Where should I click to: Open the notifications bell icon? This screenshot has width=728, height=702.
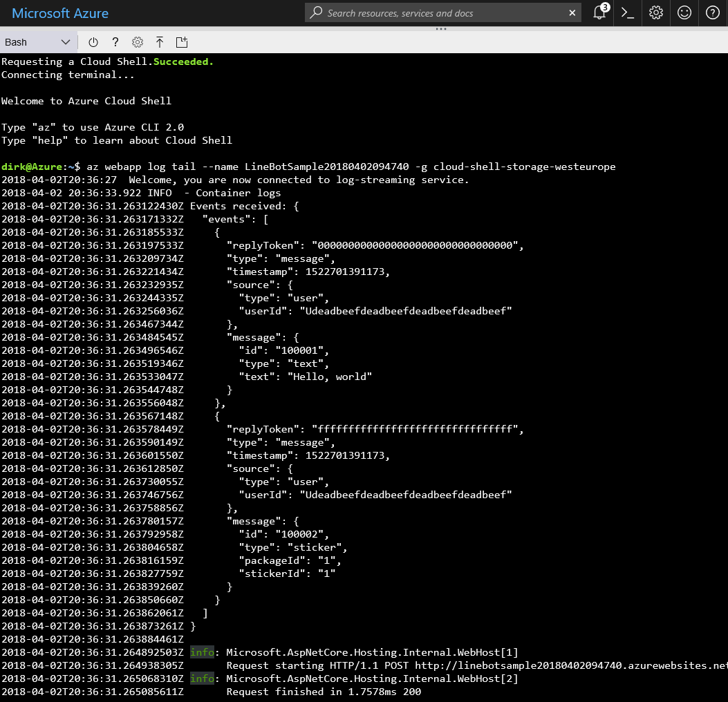[599, 12]
